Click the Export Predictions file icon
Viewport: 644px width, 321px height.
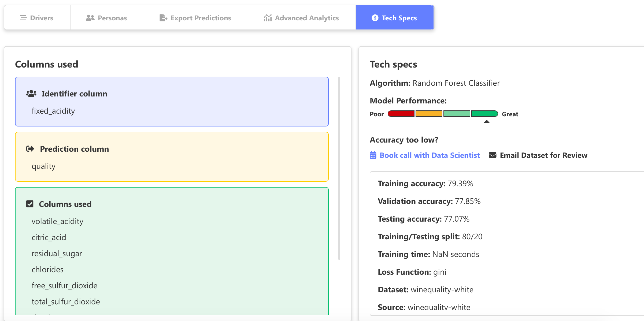[x=163, y=18]
